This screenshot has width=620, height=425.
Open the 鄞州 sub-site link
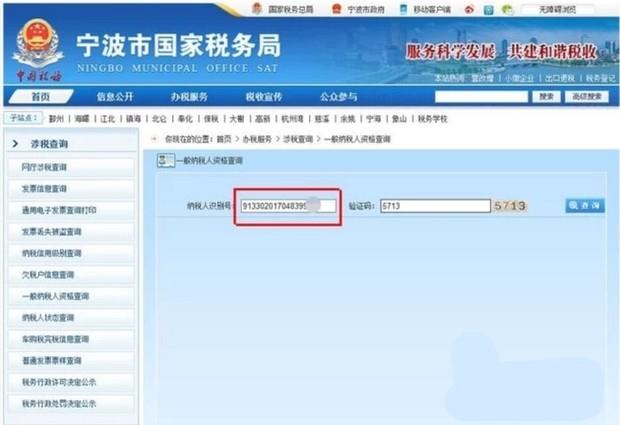click(56, 119)
